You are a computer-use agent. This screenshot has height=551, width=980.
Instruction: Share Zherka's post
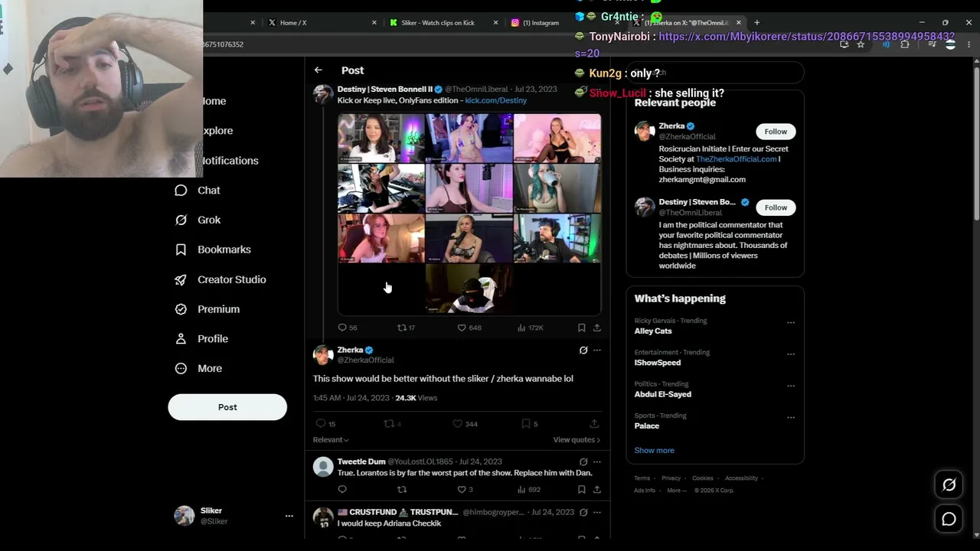pyautogui.click(x=594, y=424)
